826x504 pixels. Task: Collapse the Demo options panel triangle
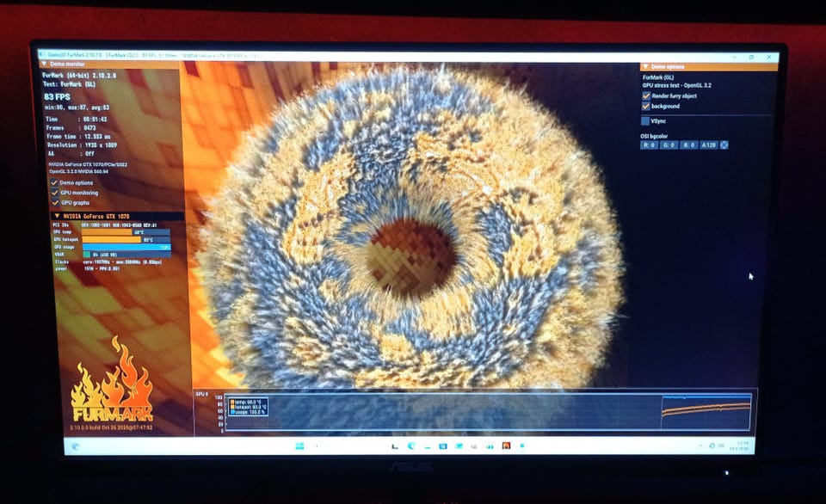click(x=645, y=67)
